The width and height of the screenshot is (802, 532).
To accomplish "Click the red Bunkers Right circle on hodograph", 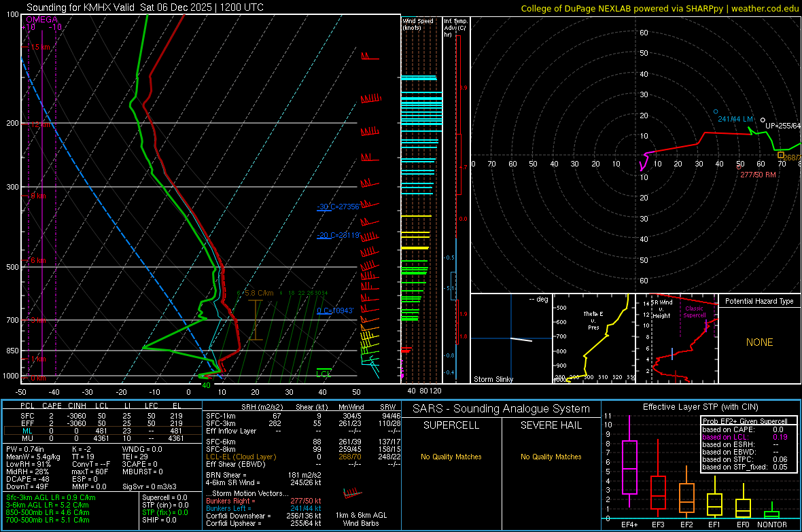I will point(739,166).
